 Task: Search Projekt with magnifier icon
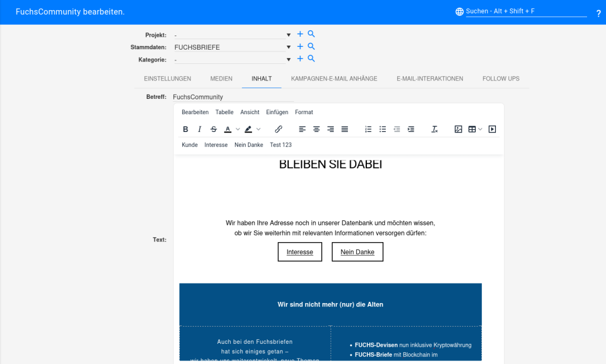coord(311,34)
